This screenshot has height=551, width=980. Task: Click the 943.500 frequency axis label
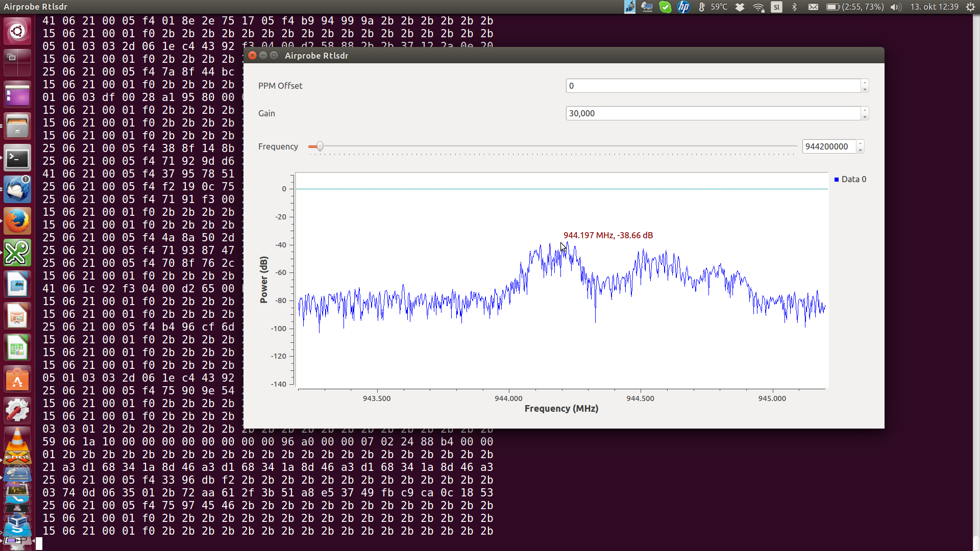point(377,398)
